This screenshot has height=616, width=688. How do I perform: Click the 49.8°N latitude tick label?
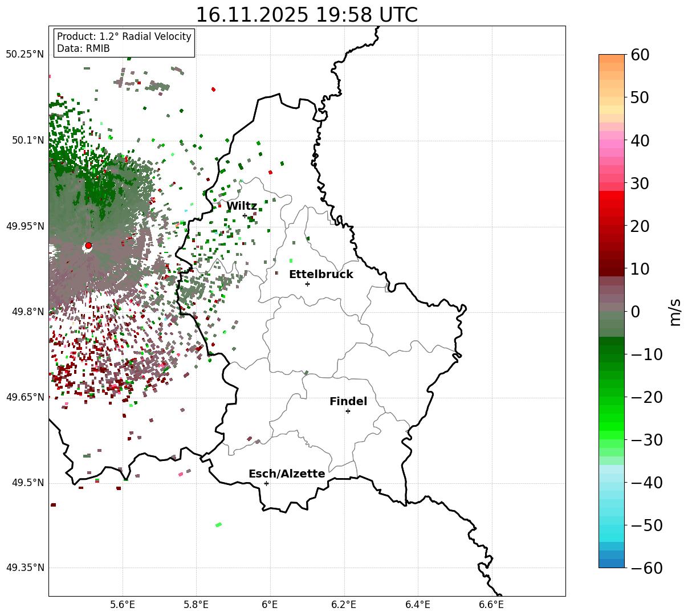[27, 312]
